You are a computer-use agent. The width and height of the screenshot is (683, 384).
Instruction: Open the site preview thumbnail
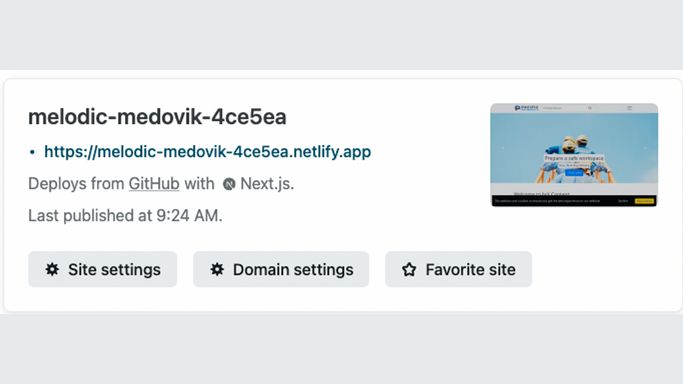point(574,155)
